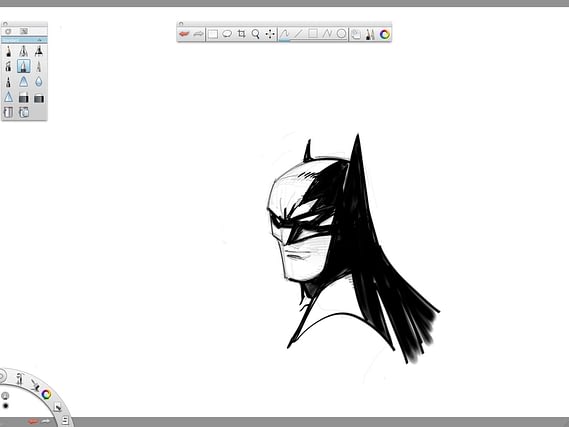The image size is (569, 427).
Task: Select the water-drop Smear brush
Action: [x=39, y=82]
